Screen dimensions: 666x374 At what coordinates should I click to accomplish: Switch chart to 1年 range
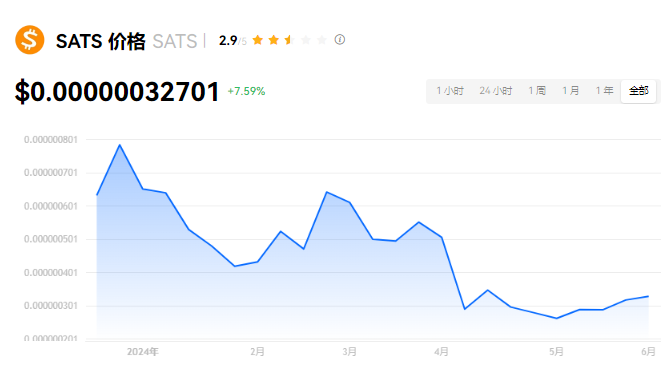604,91
